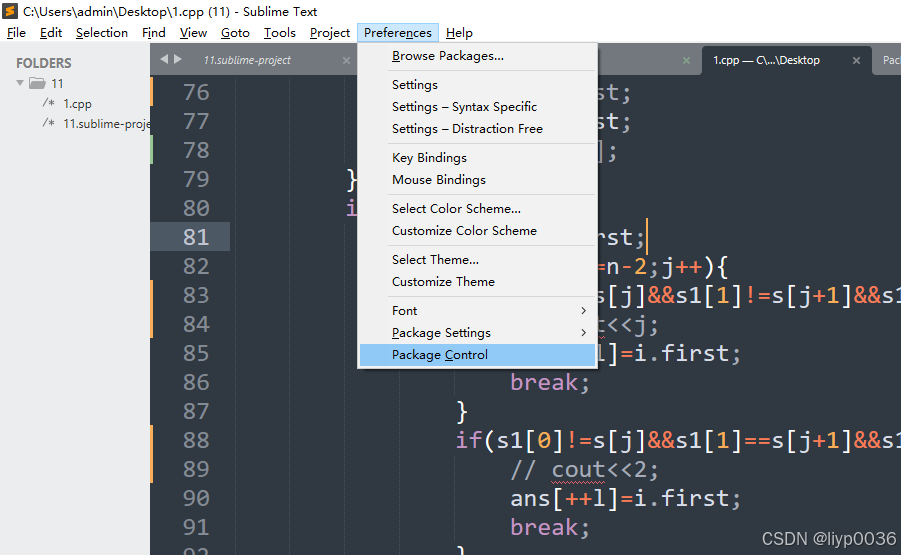Open the File menu
Screen dimensions: 901x555
click(16, 33)
